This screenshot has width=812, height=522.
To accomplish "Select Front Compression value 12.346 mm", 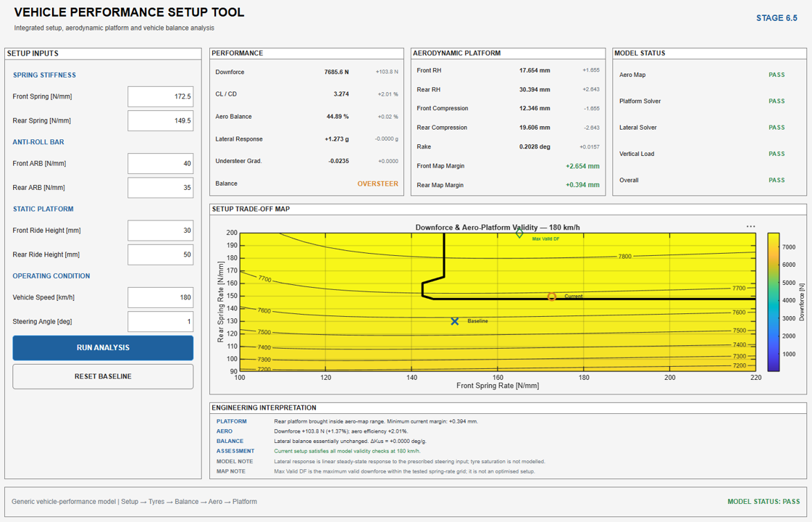I will pos(535,108).
